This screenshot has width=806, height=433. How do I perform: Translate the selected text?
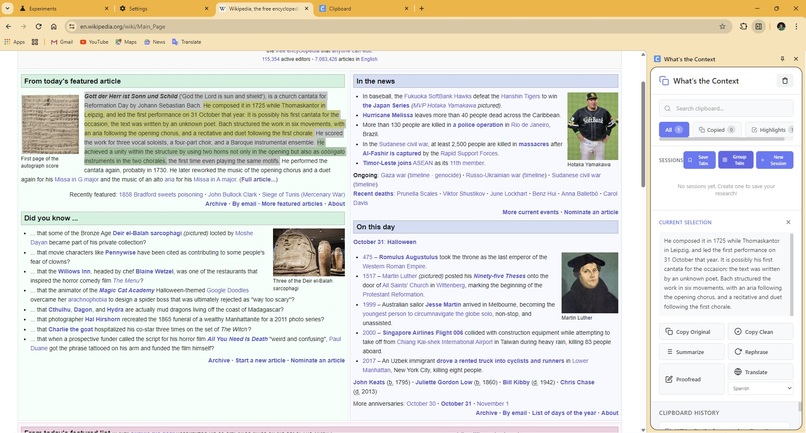pos(760,372)
